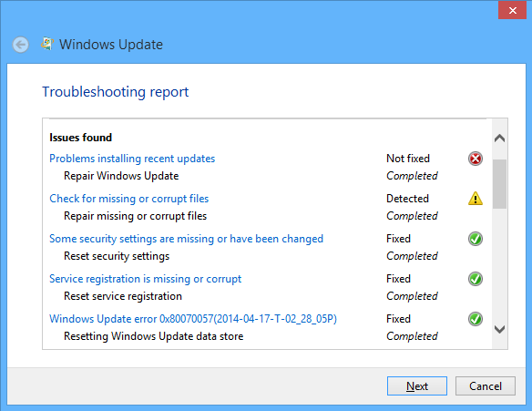Select the 'Reset security settings' text
The height and width of the screenshot is (411, 532).
tap(117, 256)
